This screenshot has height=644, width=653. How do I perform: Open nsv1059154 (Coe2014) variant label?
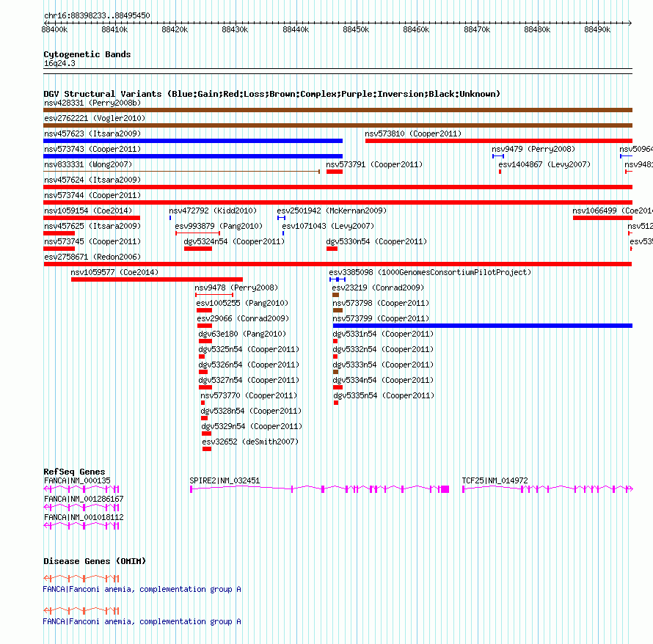[88, 211]
